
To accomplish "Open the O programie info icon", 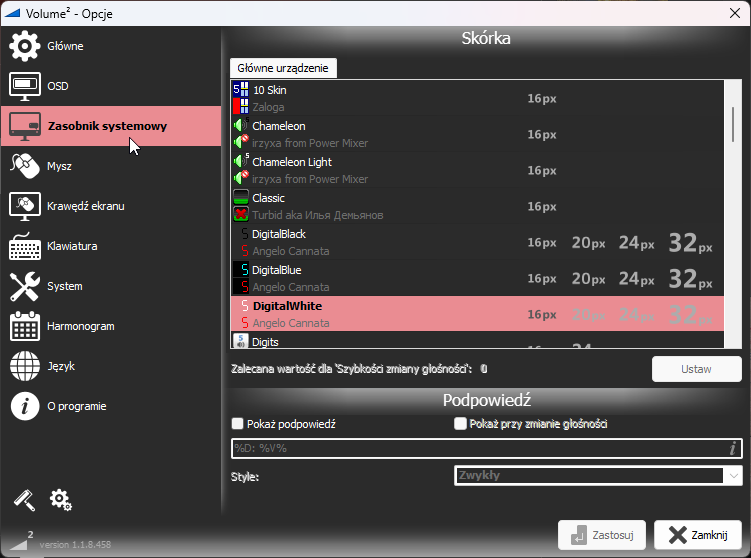I will pos(24,406).
